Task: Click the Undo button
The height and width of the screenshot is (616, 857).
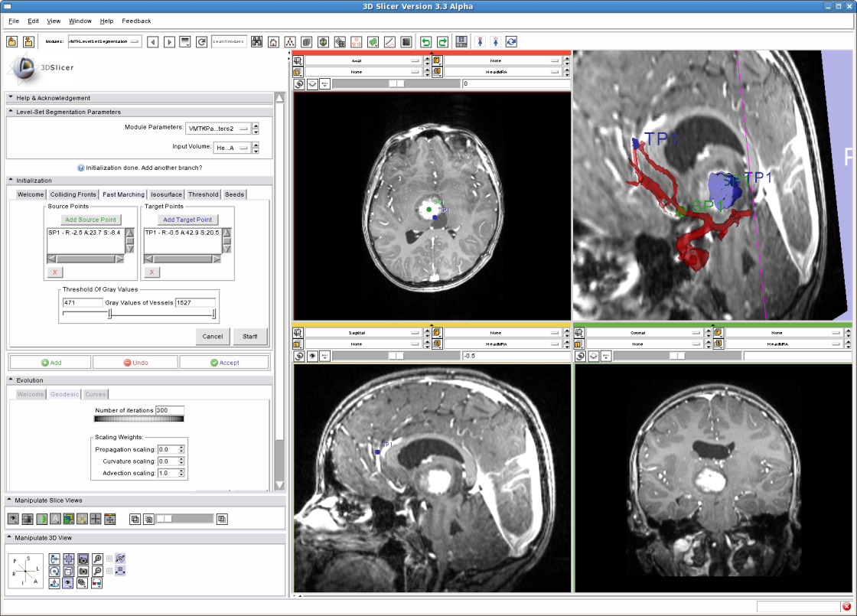Action: click(x=135, y=363)
